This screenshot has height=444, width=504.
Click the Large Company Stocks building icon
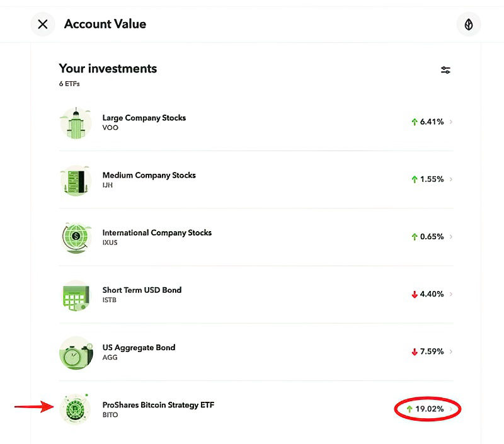click(76, 123)
